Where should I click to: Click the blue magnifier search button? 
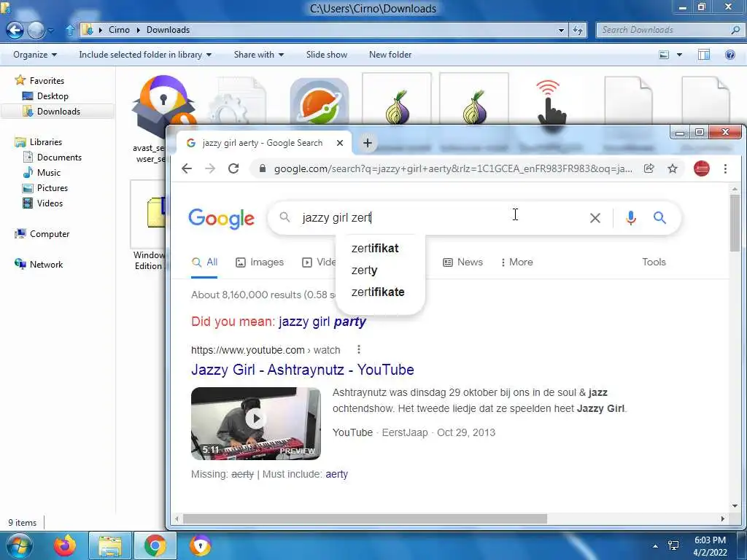coord(659,217)
